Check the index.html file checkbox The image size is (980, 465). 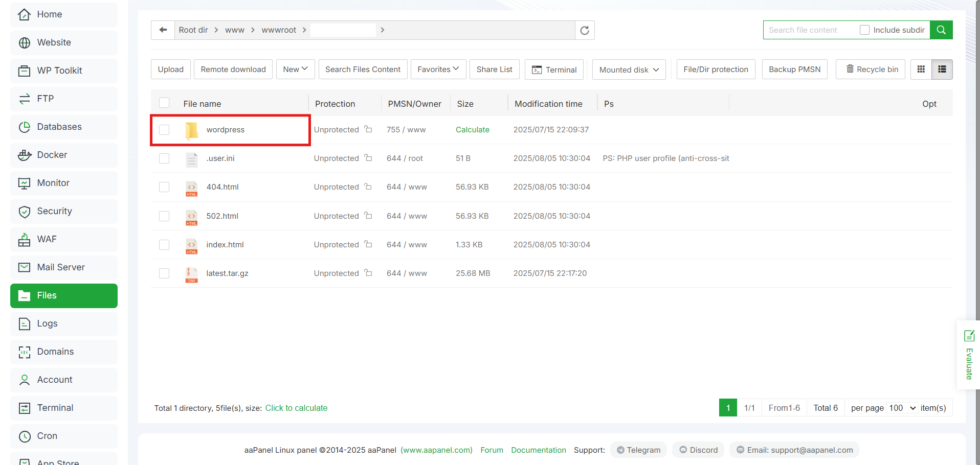coord(164,245)
